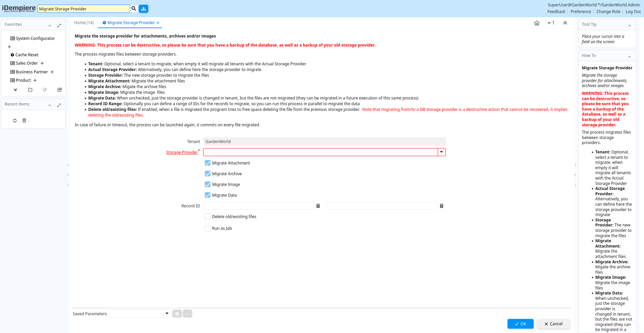Switch to the Home (14) tab
The height and width of the screenshot is (333, 644).
[84, 23]
